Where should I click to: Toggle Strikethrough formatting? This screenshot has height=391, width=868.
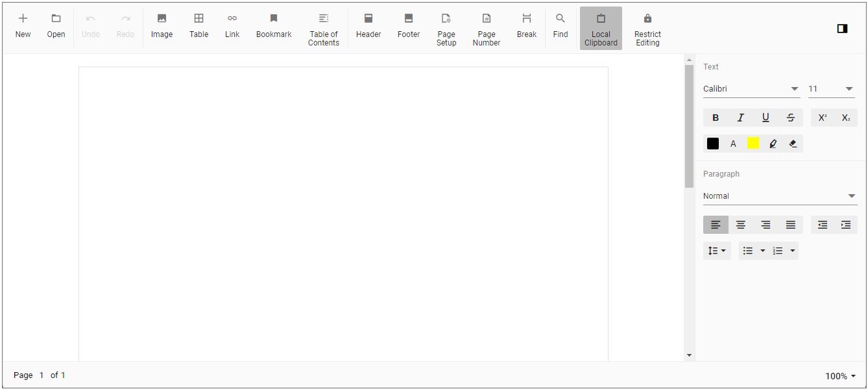(791, 118)
